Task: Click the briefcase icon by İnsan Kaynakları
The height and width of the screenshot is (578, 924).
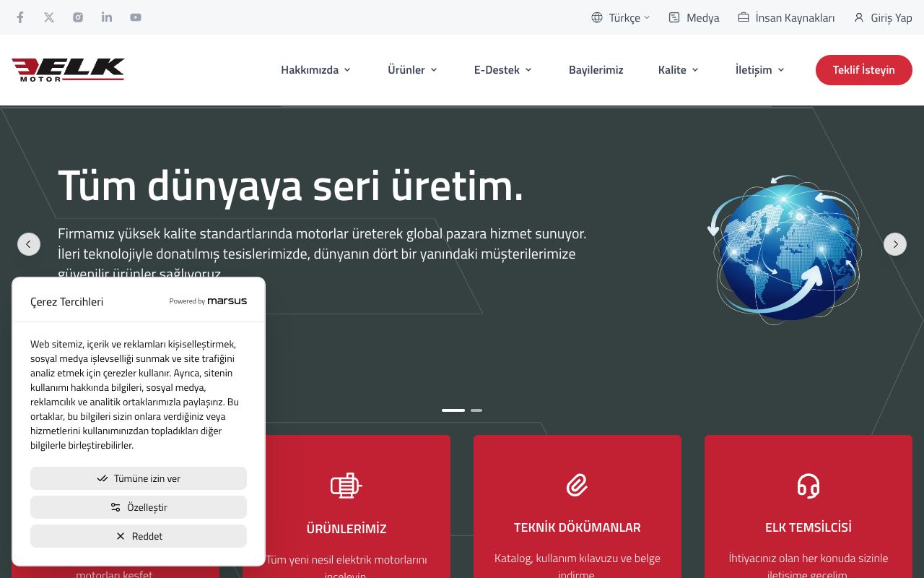Action: [x=744, y=17]
